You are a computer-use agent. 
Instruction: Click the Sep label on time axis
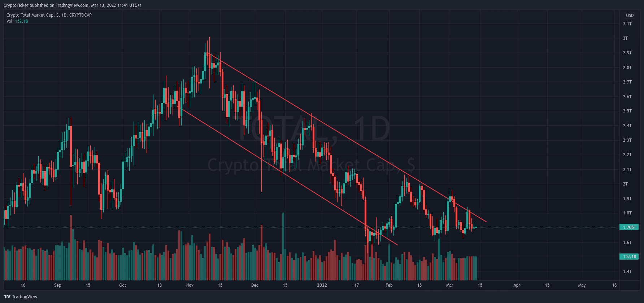tap(58, 285)
